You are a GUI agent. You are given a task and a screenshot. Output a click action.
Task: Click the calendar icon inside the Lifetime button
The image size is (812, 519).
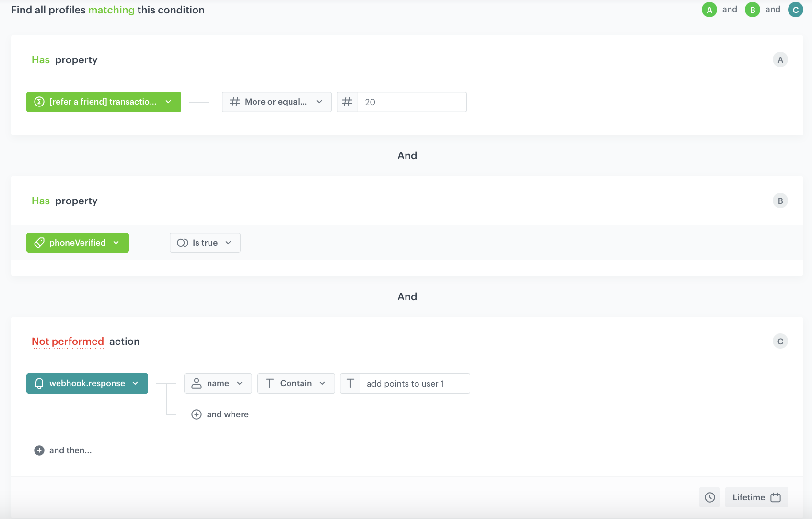[x=776, y=497]
